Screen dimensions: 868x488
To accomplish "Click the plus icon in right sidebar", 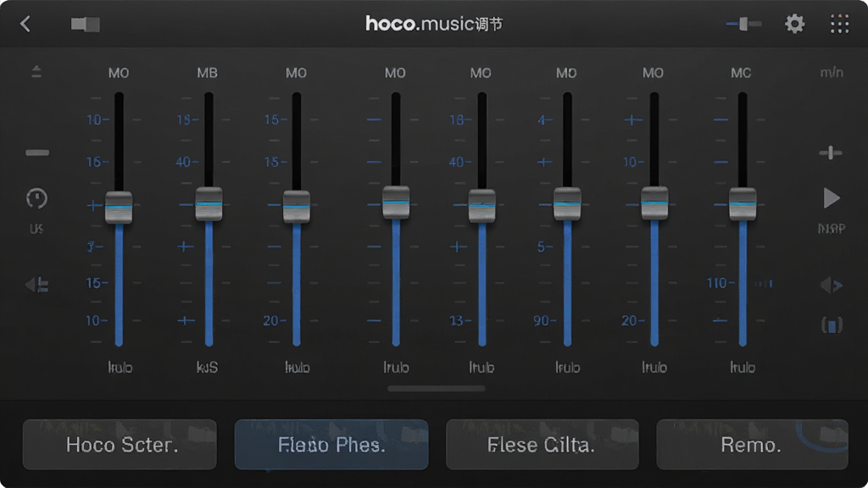I will coord(831,152).
